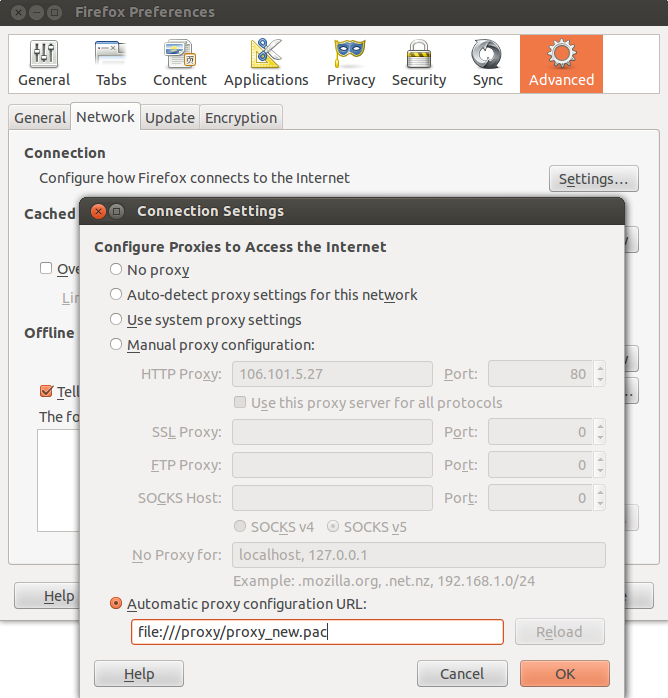Click the automatic proxy URL field

click(317, 632)
